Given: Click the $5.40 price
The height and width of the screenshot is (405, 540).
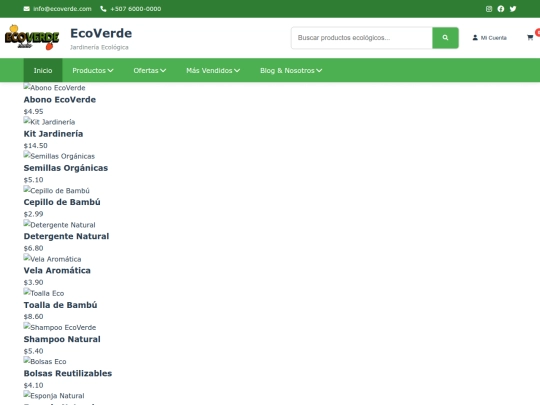Looking at the screenshot, I should point(33,351).
